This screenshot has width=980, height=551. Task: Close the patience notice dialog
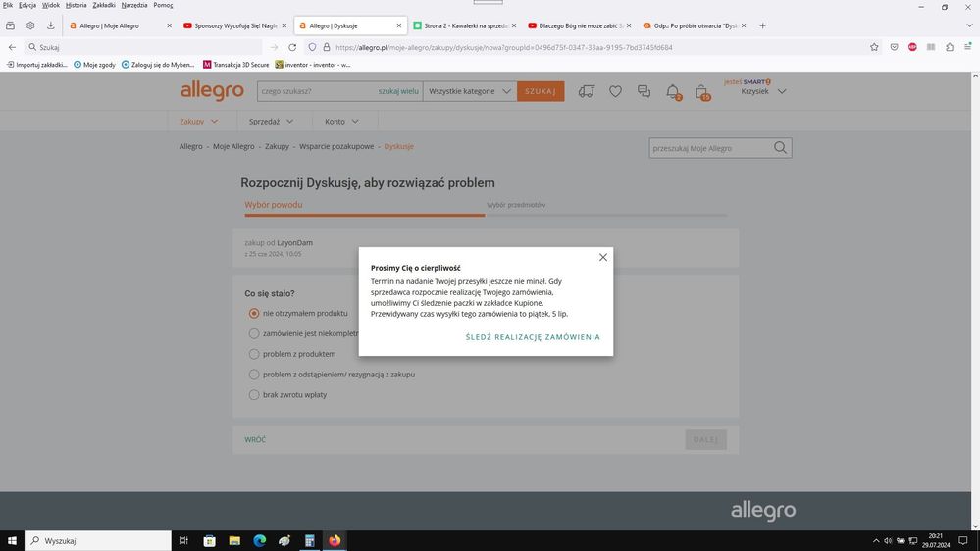[x=602, y=257]
